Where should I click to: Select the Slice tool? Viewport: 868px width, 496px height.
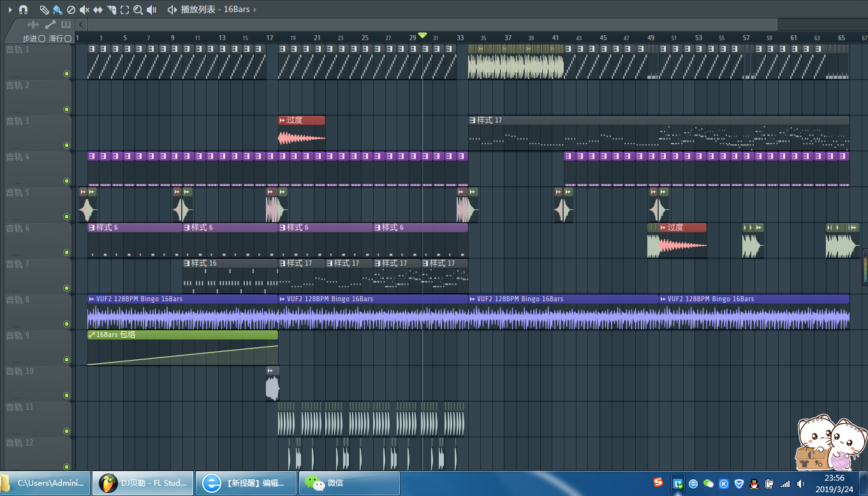[x=112, y=10]
